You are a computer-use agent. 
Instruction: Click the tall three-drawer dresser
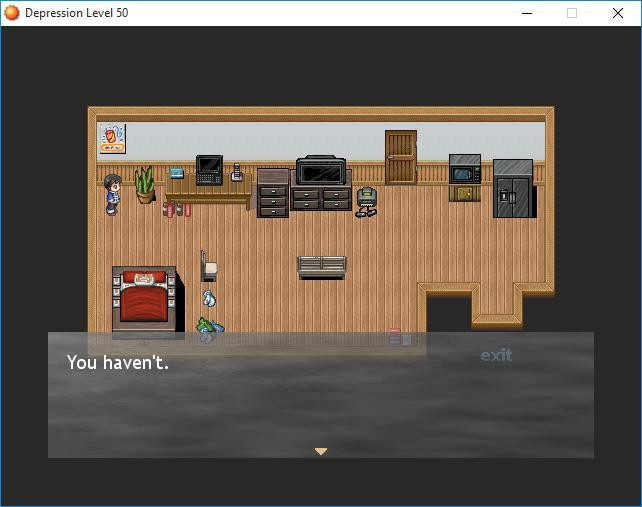click(273, 192)
